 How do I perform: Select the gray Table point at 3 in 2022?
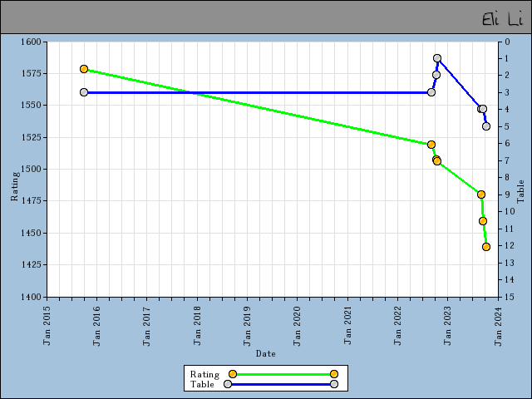(x=431, y=92)
